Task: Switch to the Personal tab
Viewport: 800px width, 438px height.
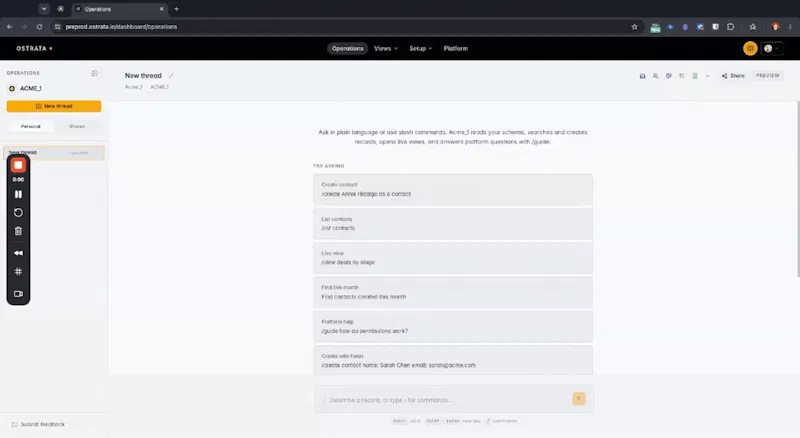Action: (31, 126)
